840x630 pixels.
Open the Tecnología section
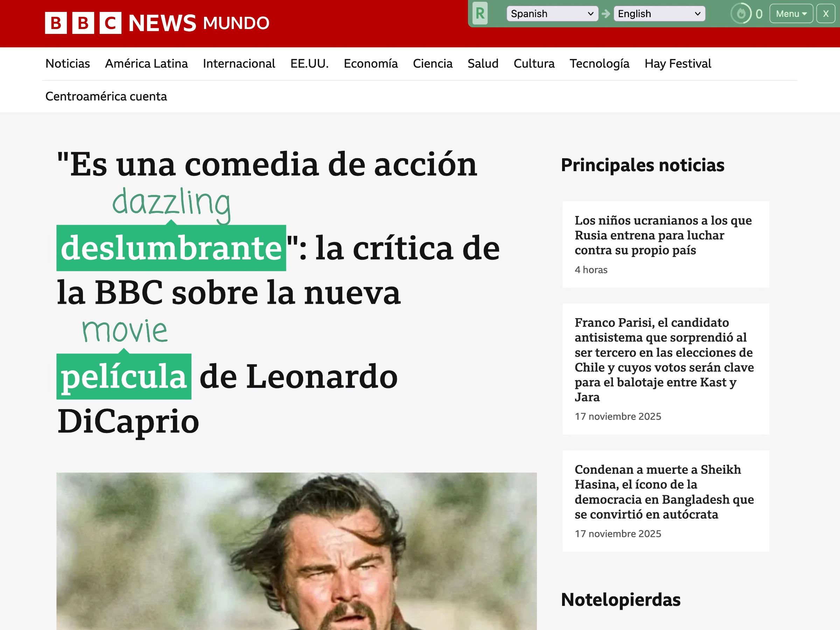(599, 63)
